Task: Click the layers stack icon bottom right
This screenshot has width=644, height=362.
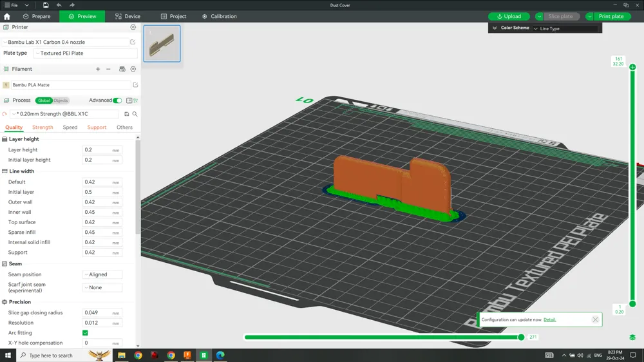Action: (632, 338)
